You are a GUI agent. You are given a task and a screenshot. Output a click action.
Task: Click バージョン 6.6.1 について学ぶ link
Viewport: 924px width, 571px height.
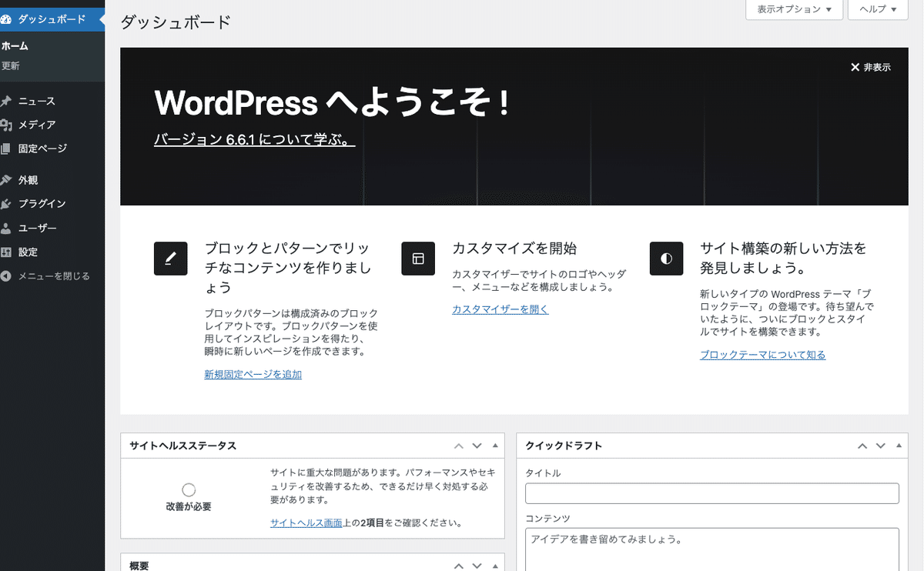(254, 140)
